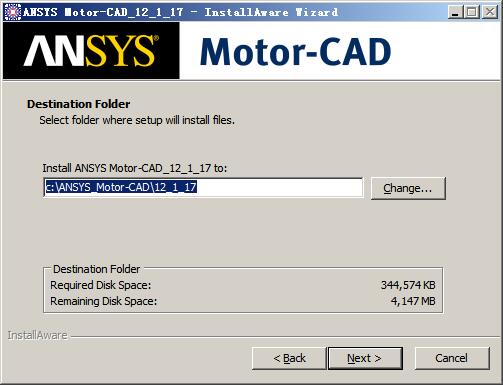Click 'Select folder where setup will install files.'
Image resolution: width=503 pixels, height=385 pixels.
tap(137, 120)
